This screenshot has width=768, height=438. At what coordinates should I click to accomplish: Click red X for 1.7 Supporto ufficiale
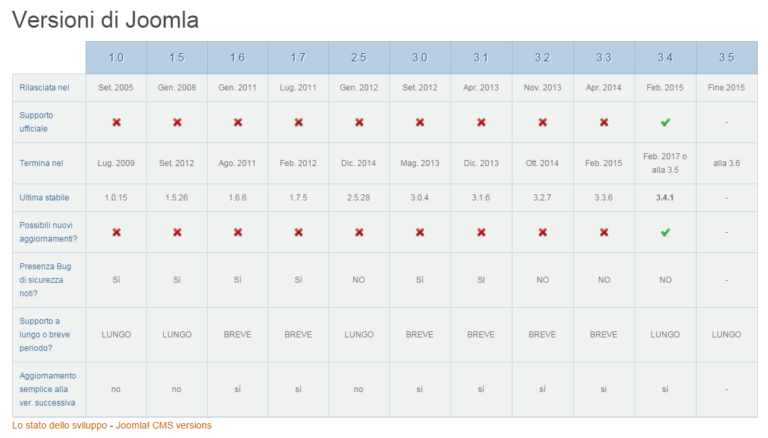298,122
